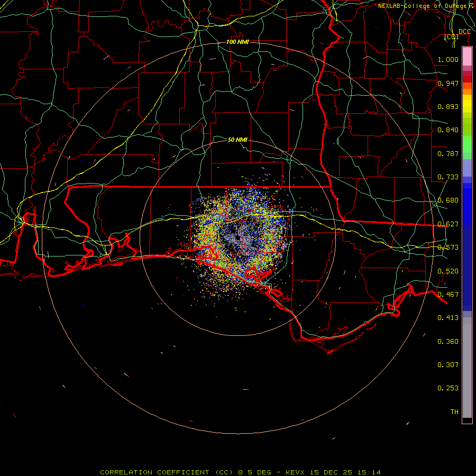
Task: Select the 0.253 scale value
Action: pos(448,388)
